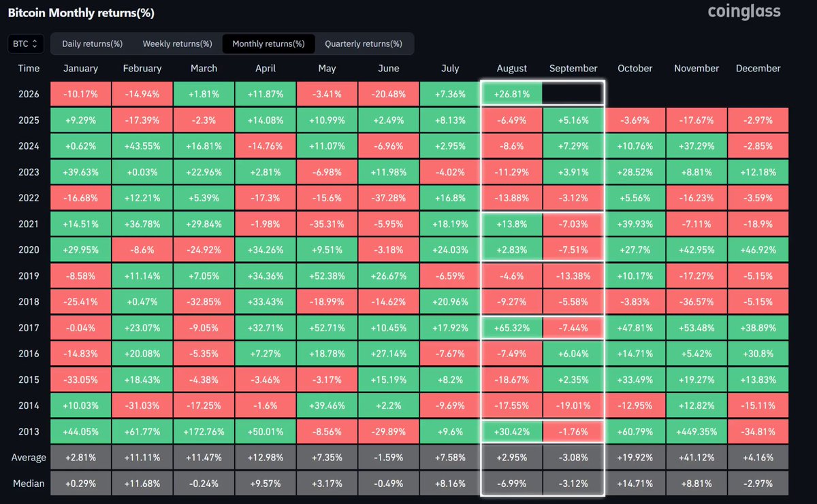Click the September column header

573,68
